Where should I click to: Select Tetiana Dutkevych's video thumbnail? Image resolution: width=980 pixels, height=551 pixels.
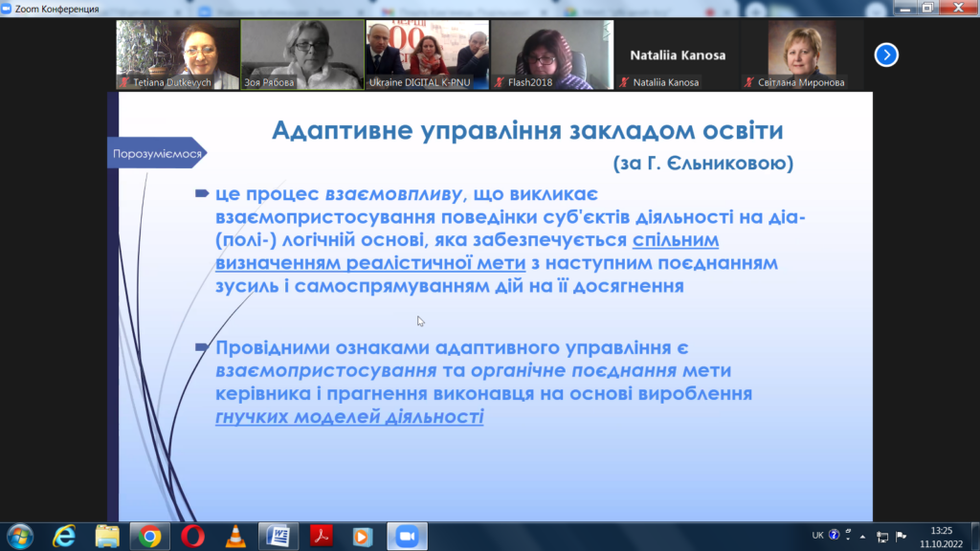[177, 55]
